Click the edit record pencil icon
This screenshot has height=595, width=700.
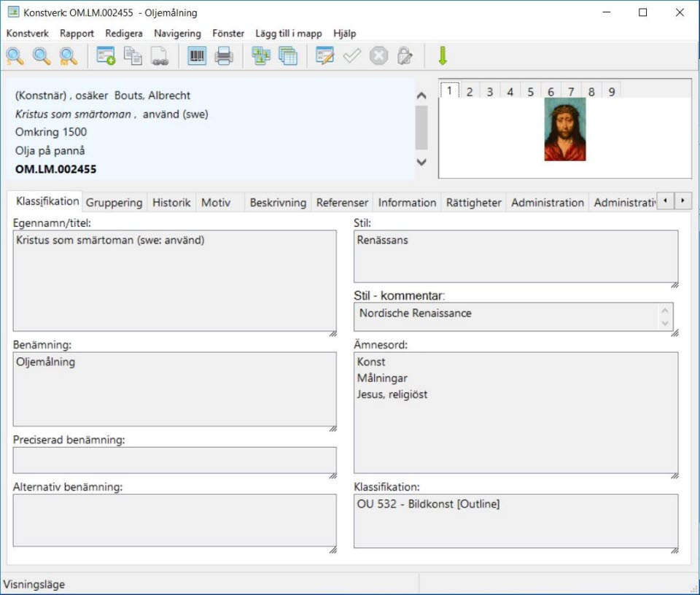pos(324,56)
